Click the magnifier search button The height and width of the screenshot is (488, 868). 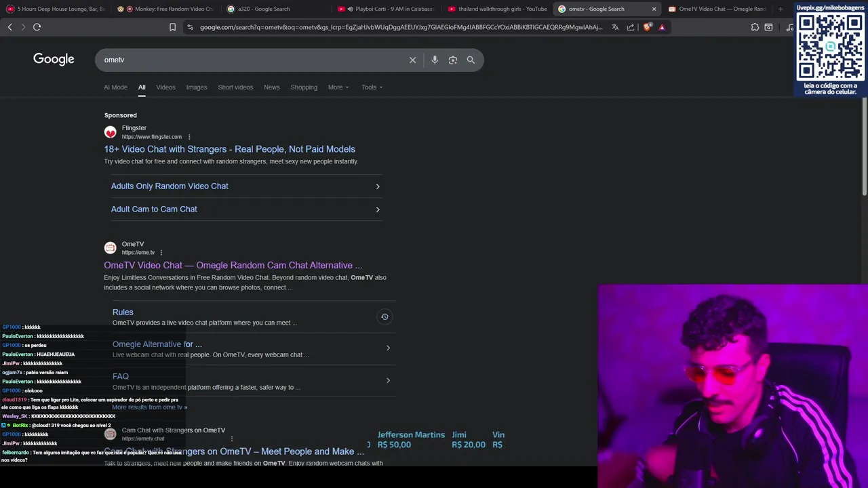[x=471, y=60]
